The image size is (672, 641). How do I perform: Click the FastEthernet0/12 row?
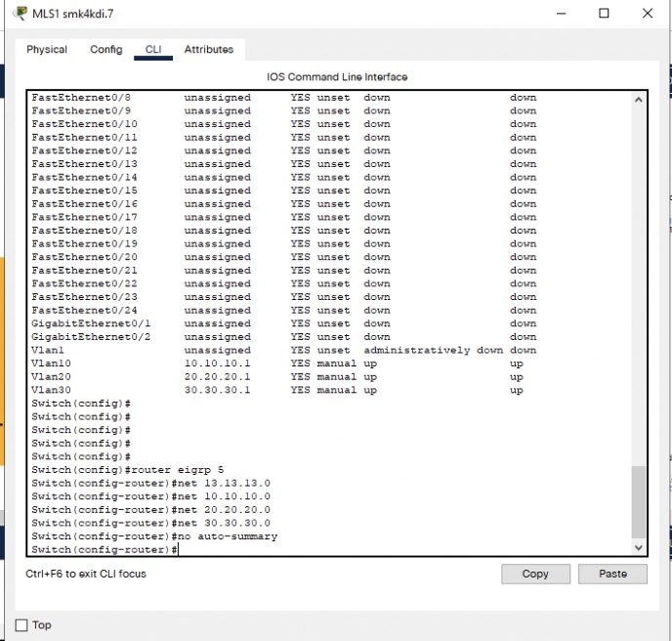point(283,150)
